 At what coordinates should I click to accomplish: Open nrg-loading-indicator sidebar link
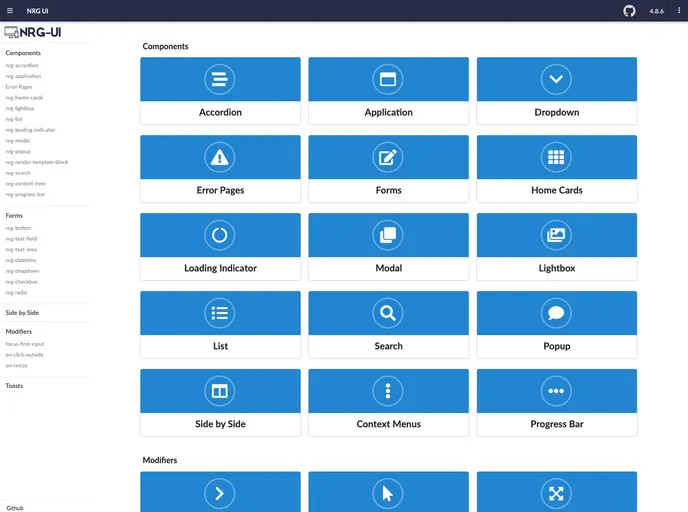[x=30, y=130]
